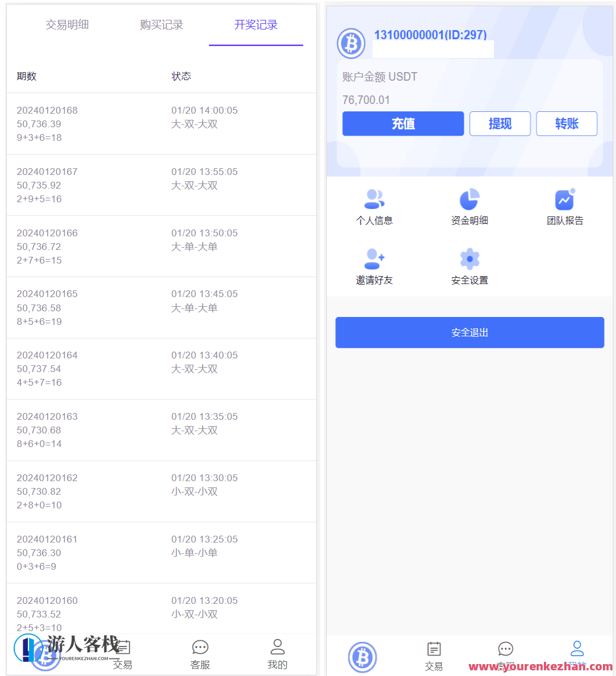The image size is (616, 676).
Task: Open the 购买记录 tab
Action: (x=161, y=25)
